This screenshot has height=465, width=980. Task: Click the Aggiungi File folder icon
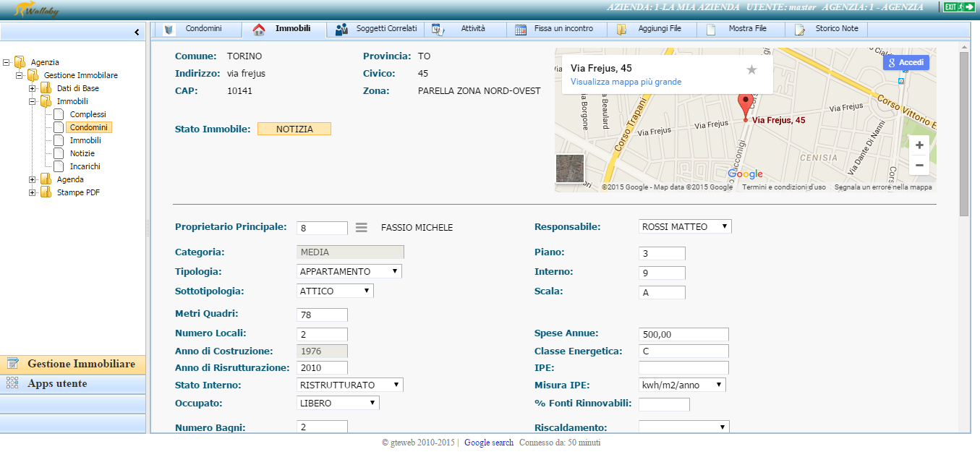pyautogui.click(x=621, y=30)
